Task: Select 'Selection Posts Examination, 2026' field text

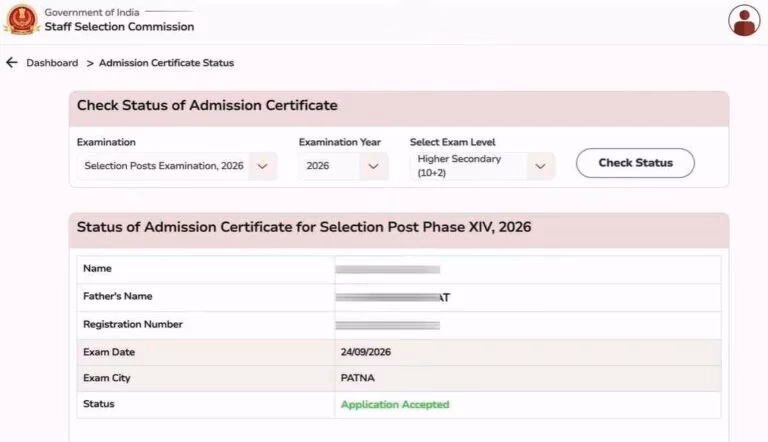Action: pyautogui.click(x=164, y=166)
